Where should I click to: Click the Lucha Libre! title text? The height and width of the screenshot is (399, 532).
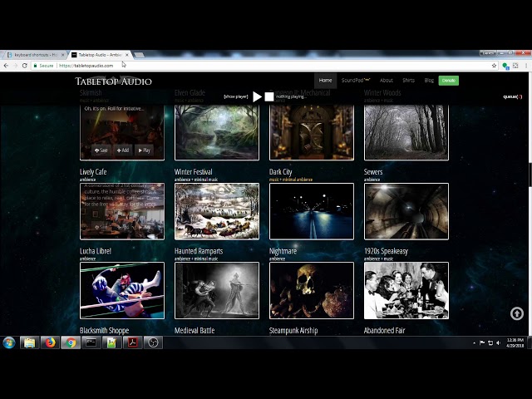coord(96,251)
